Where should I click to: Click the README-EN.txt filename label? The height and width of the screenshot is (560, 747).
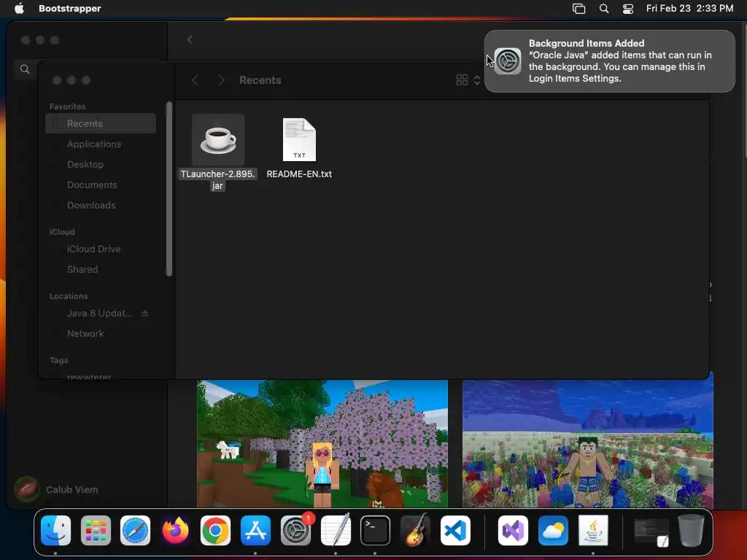(299, 174)
